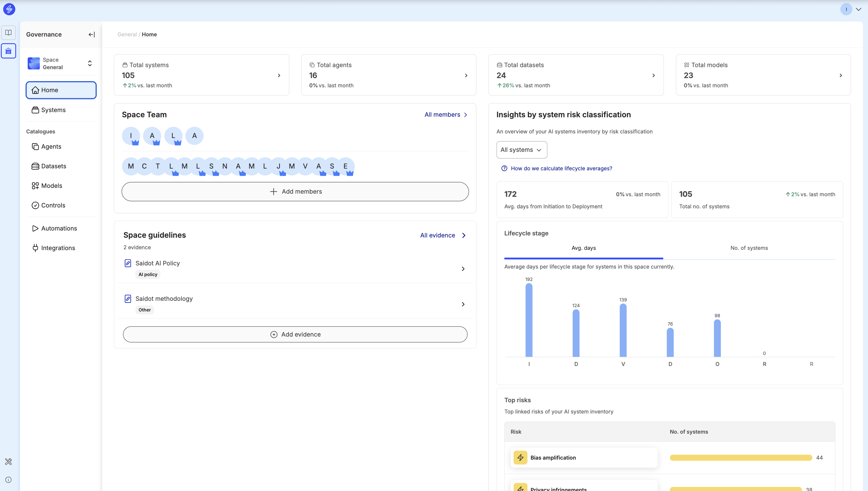868x491 pixels.
Task: Click the Controls checkmark circle icon
Action: (x=35, y=205)
